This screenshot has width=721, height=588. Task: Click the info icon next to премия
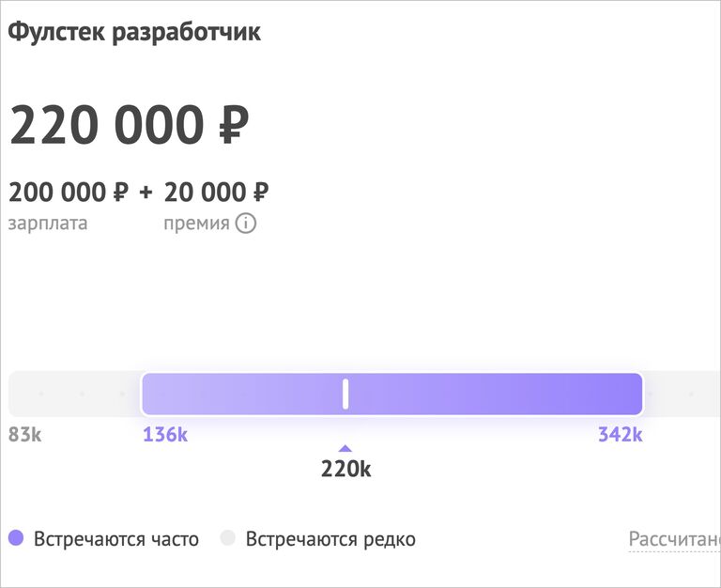[x=246, y=224]
